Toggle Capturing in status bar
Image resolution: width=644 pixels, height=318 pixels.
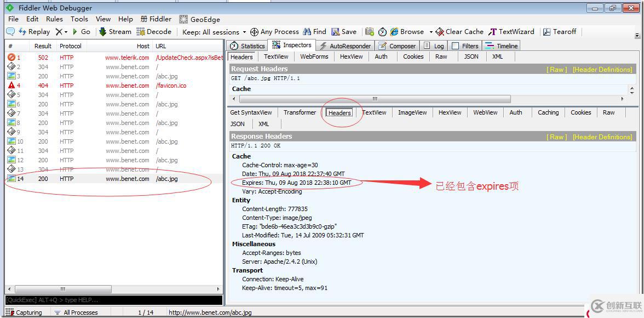coord(24,313)
